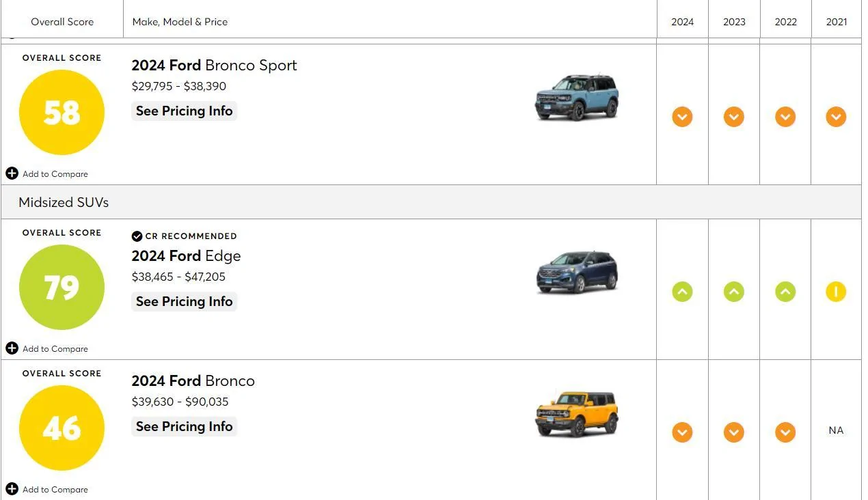Click the CR Recommended checkmark badge
The image size is (868, 500).
pyautogui.click(x=137, y=236)
